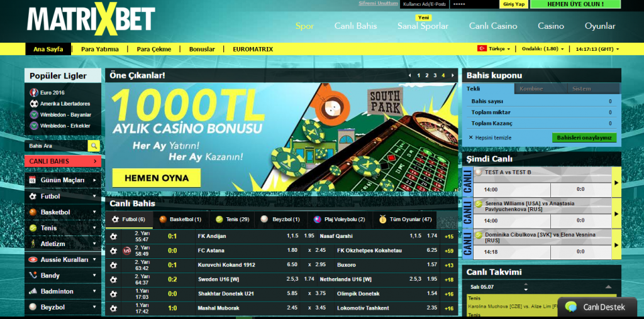
Task: Select the Tüm Oyunlar (47) tab
Action: point(405,219)
